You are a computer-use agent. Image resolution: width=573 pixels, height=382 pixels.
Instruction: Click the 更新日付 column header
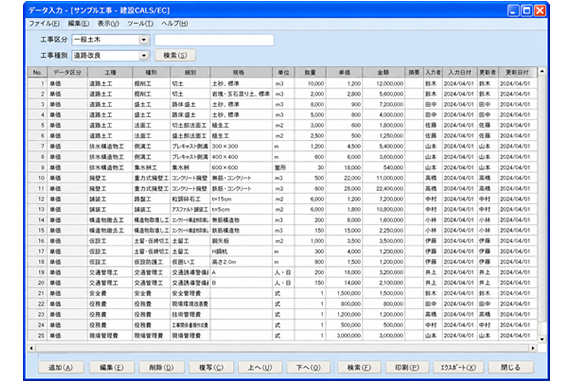point(517,72)
